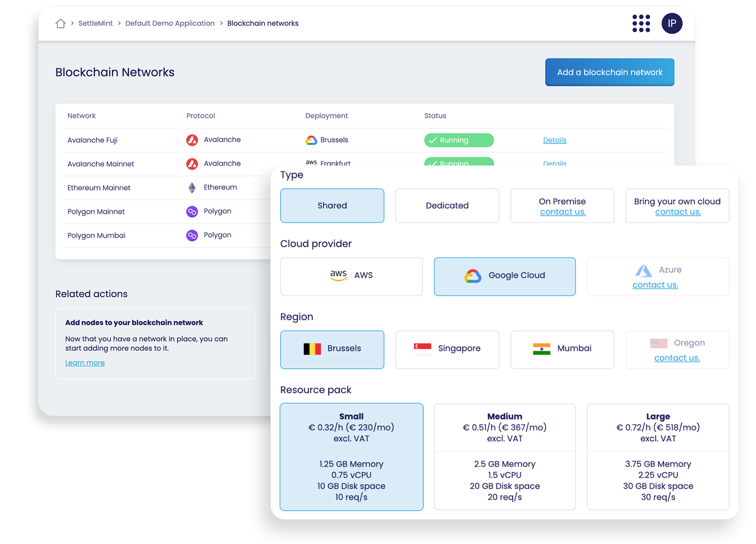Click Details link for Avalanche Fuji network

click(553, 140)
